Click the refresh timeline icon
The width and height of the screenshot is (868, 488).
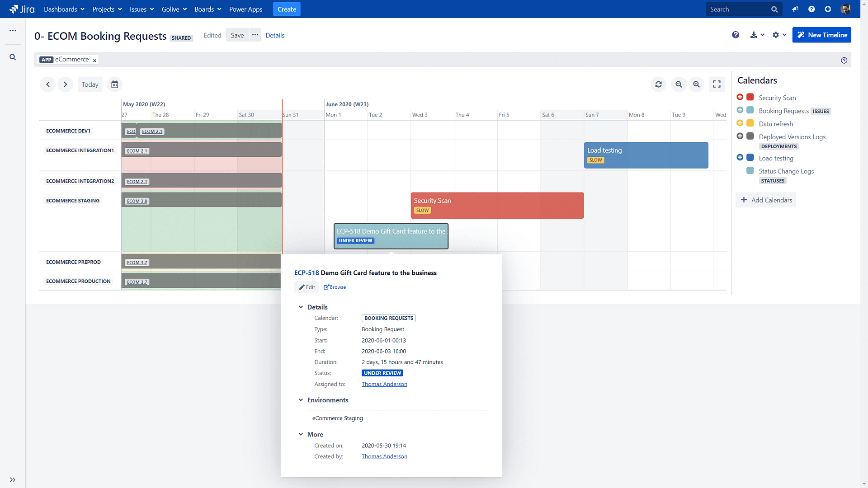tap(658, 84)
